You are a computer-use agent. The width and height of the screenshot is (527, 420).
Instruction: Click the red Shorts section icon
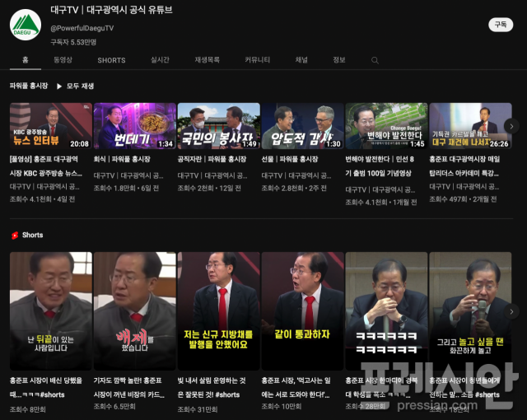point(14,235)
